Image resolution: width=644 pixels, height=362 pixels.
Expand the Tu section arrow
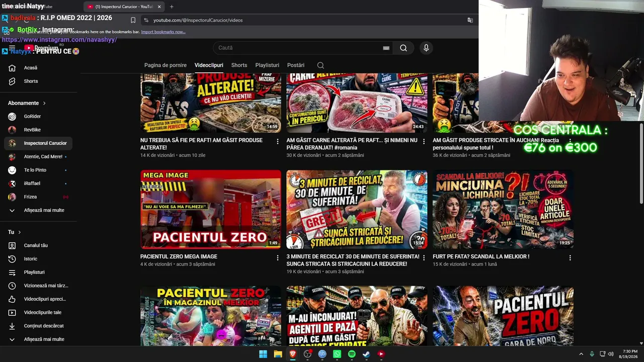click(20, 232)
